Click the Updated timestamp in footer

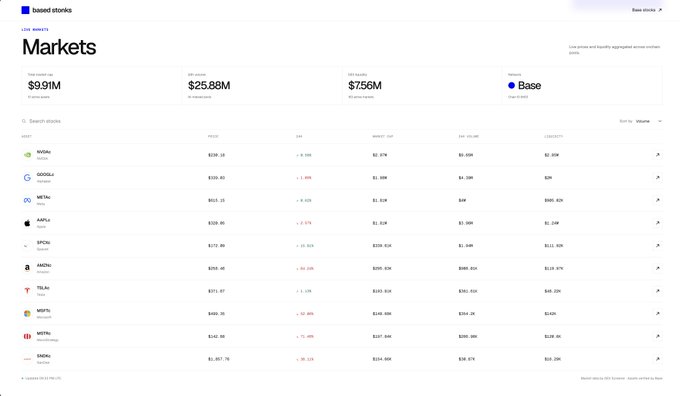[42, 378]
